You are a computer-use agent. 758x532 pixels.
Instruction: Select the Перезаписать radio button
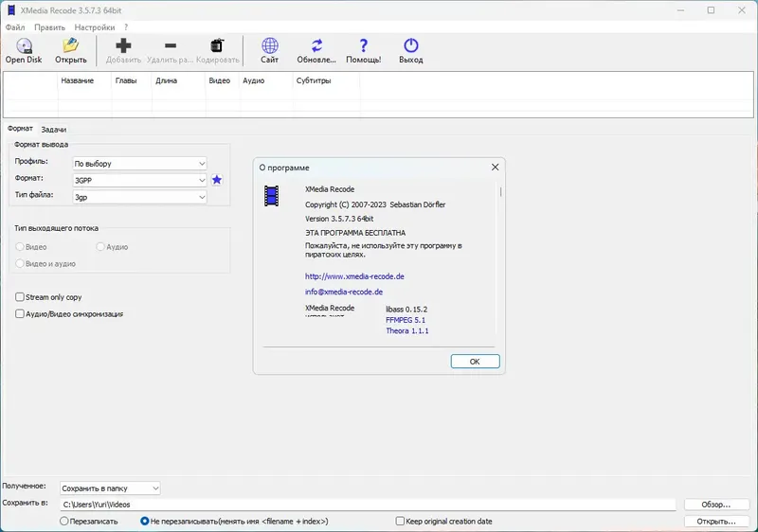click(x=64, y=522)
